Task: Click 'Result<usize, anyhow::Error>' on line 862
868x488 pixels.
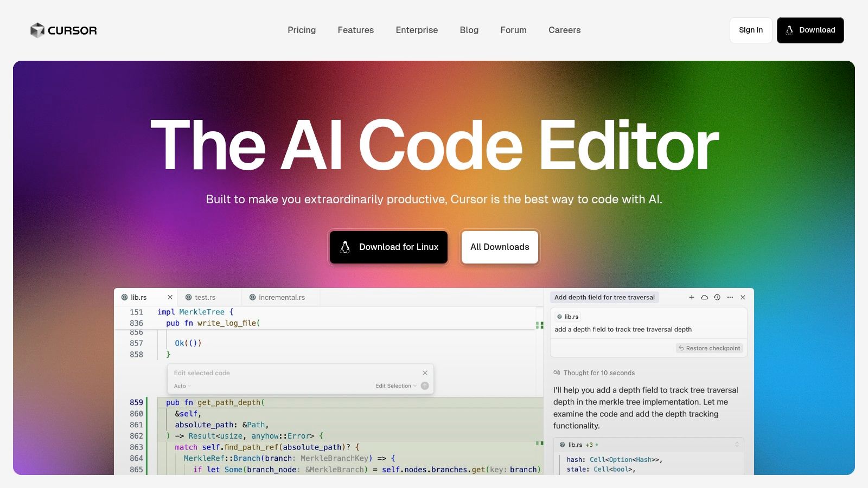Action: [x=251, y=436]
